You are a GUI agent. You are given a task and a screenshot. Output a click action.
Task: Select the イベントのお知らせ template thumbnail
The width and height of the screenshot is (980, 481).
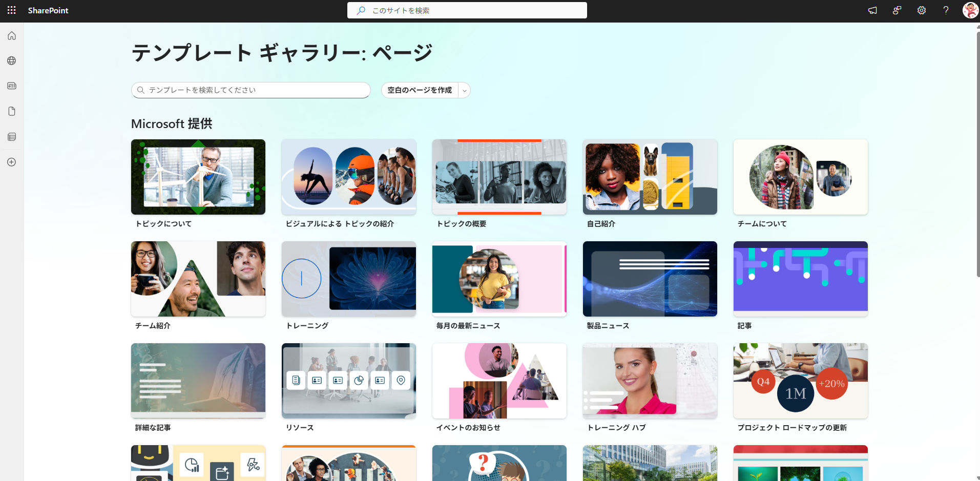coord(499,381)
